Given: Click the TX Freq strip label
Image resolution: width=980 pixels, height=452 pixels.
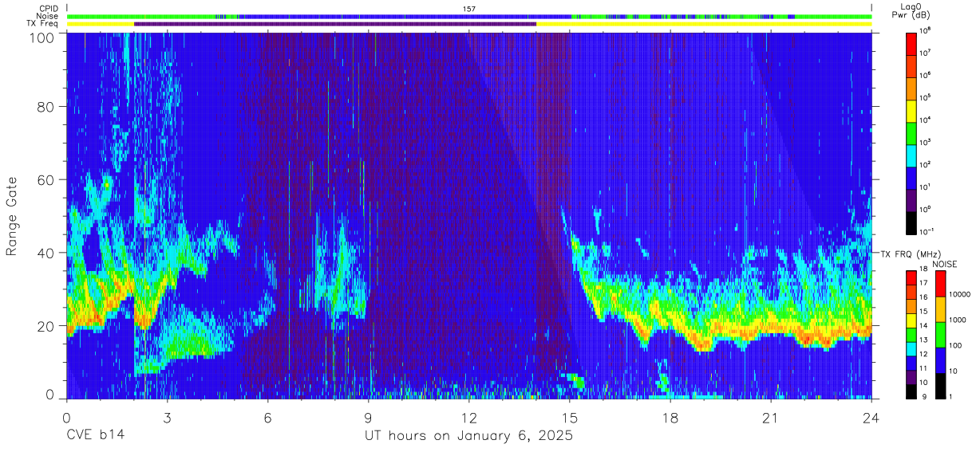Looking at the screenshot, I should pos(42,24).
